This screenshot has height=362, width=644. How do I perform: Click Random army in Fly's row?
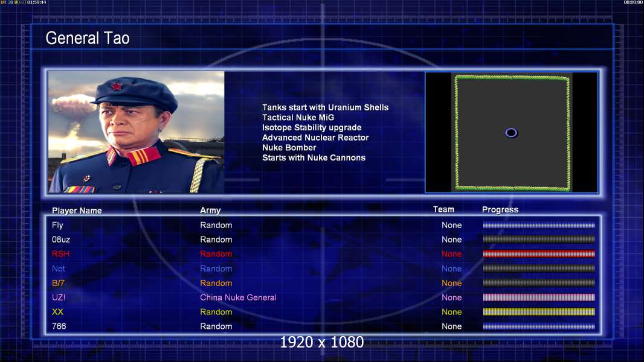point(216,225)
